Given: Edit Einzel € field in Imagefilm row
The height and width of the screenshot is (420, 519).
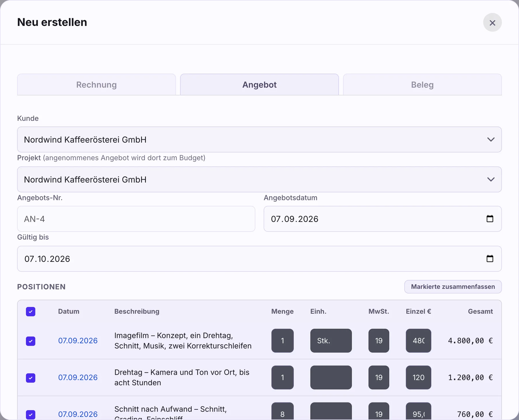Looking at the screenshot, I should (x=418, y=340).
